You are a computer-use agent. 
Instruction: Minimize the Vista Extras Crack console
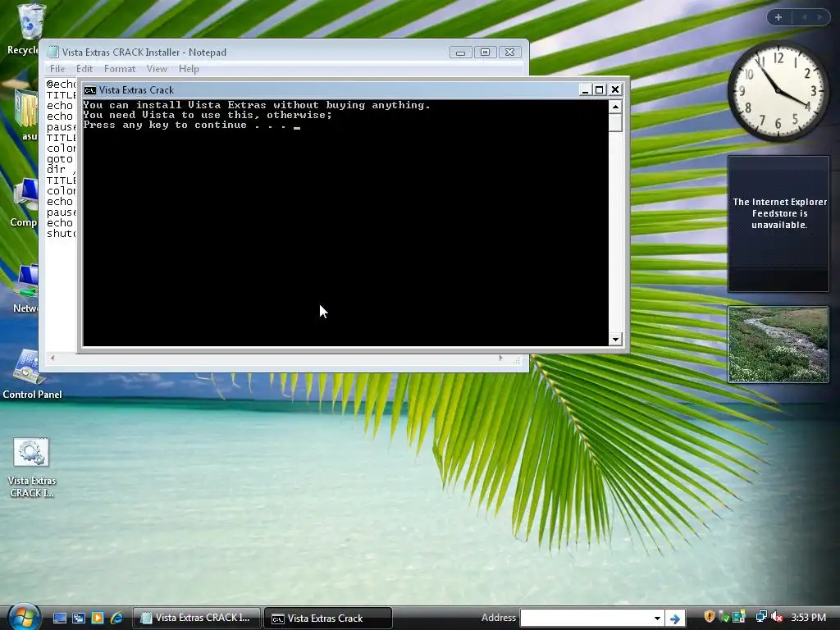[x=585, y=90]
